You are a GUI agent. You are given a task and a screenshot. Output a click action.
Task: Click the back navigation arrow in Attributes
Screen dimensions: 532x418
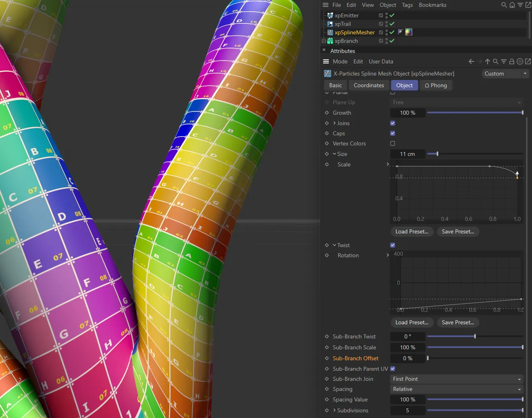471,61
